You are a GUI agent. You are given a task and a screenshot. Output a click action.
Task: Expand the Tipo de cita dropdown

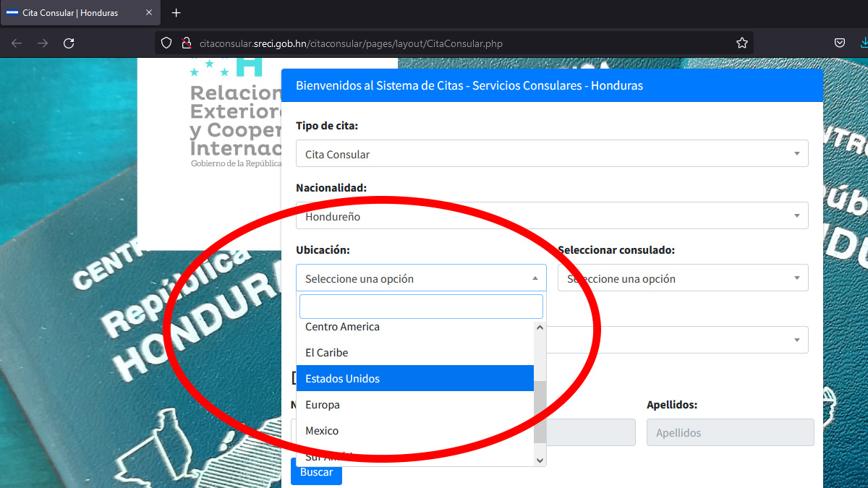(x=551, y=154)
